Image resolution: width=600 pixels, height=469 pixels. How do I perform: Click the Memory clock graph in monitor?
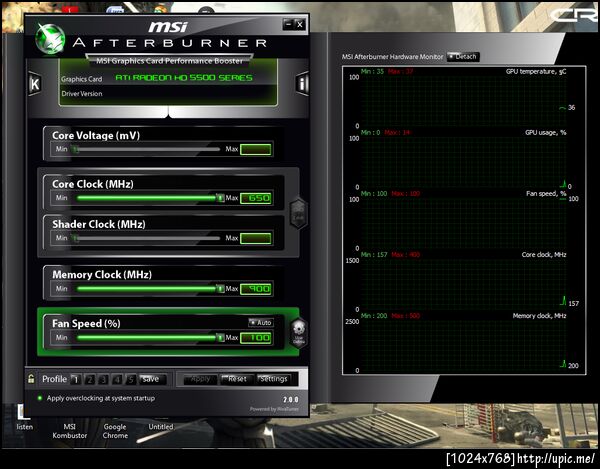coord(463,346)
